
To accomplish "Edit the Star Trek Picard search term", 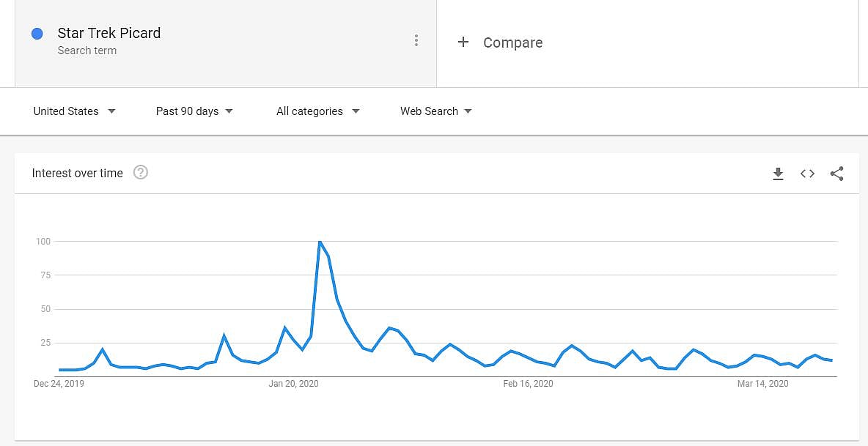I will pos(109,33).
